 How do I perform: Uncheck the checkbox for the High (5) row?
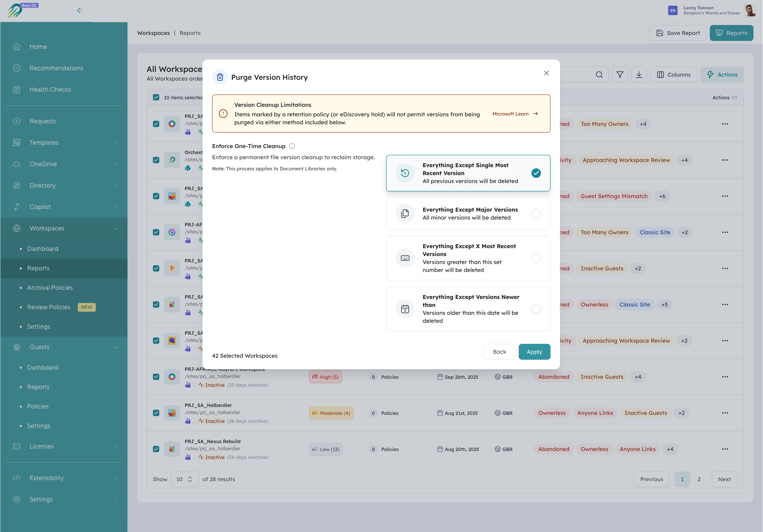pos(156,377)
